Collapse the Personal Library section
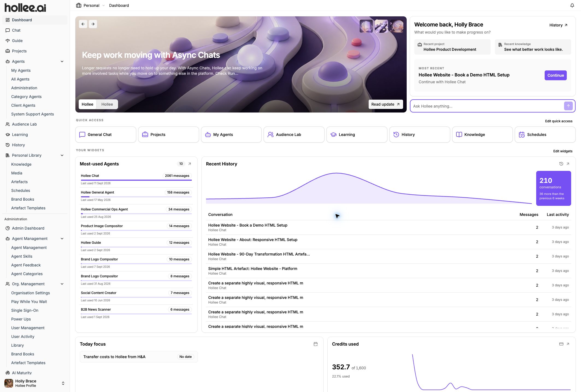This screenshot has height=392, width=581. (x=62, y=155)
